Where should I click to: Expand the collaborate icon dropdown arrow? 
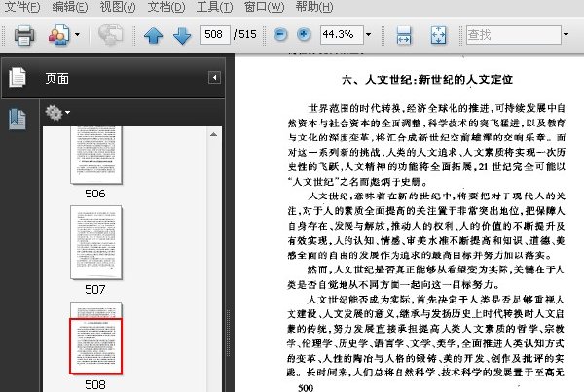(x=77, y=35)
